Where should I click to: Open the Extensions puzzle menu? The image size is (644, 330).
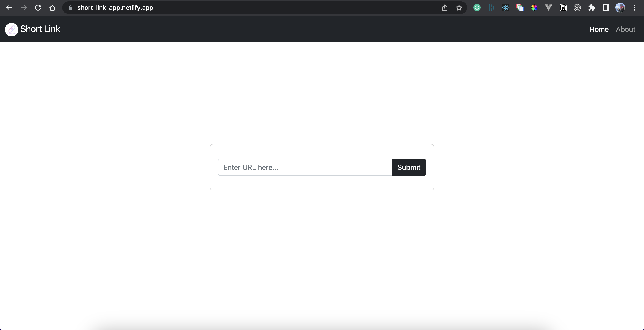pos(592,8)
